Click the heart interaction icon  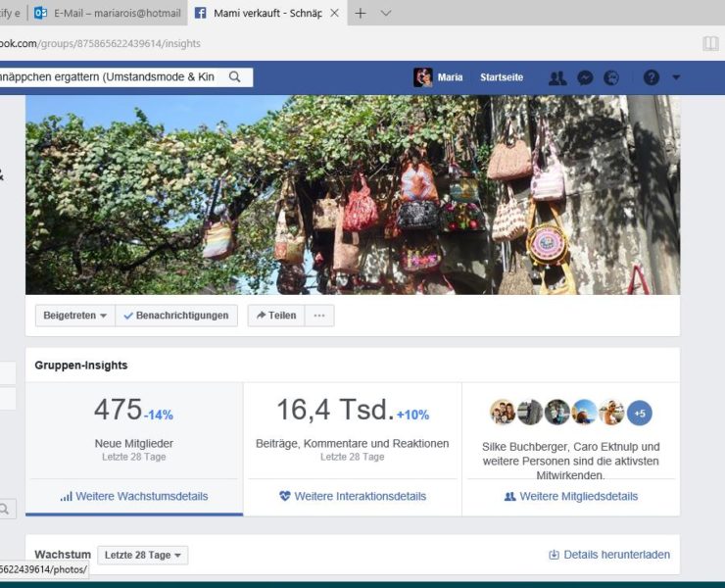pyautogui.click(x=285, y=496)
